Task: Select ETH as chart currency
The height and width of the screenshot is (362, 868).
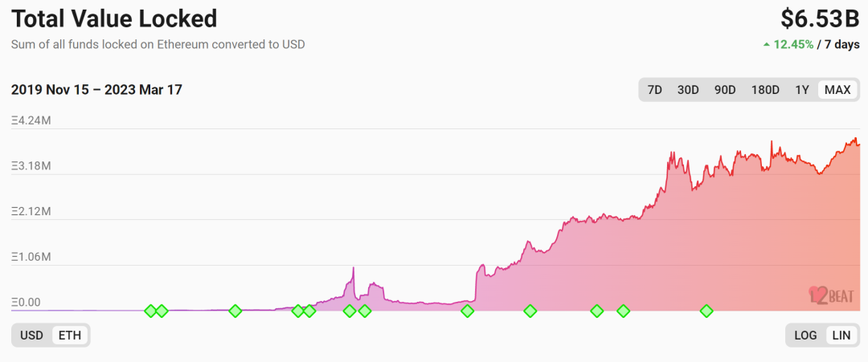Action: coord(69,335)
